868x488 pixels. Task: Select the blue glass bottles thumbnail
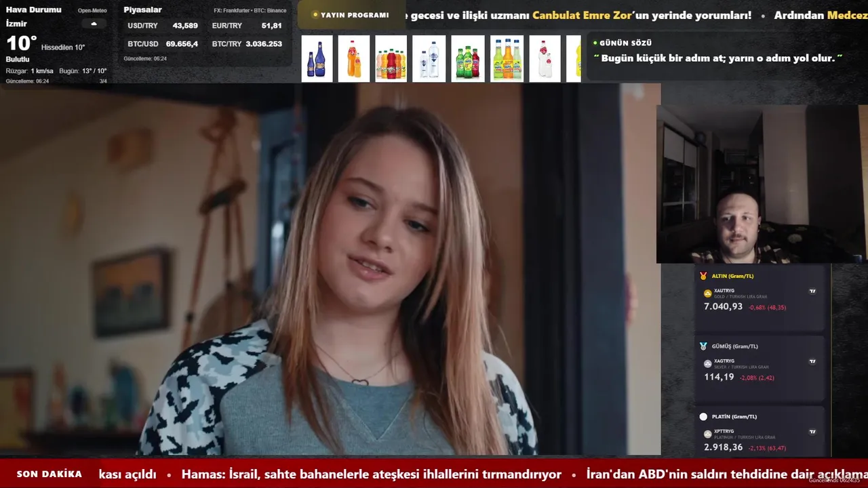pyautogui.click(x=317, y=59)
